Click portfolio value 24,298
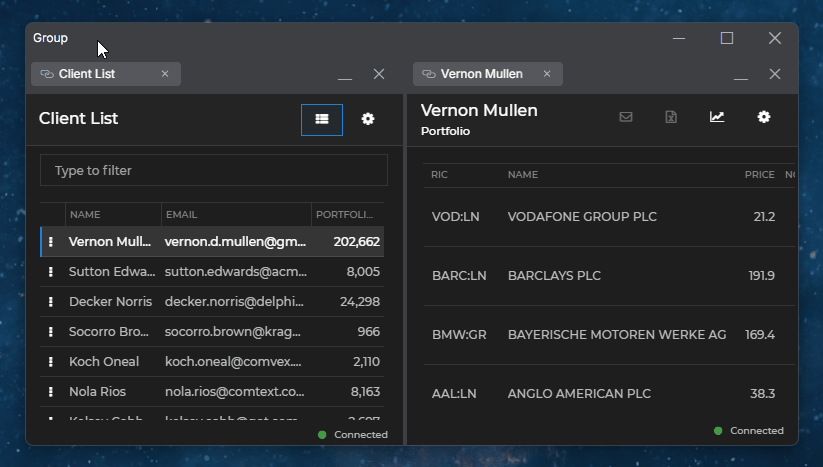 coord(360,301)
